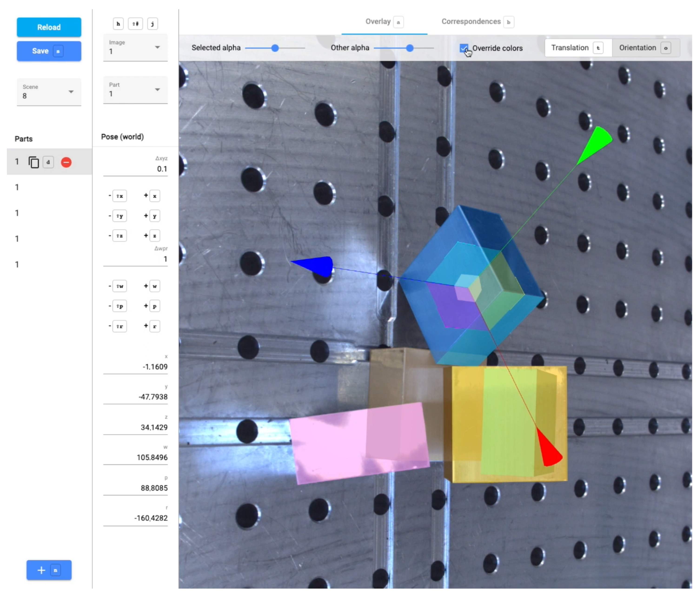Adjust the Selected alpha slider handle
The height and width of the screenshot is (598, 700).
(x=275, y=48)
